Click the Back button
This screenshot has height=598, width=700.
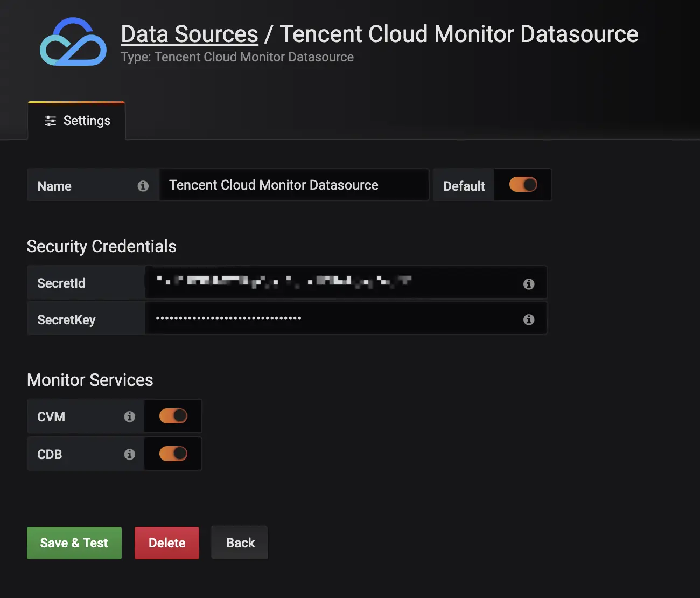[x=239, y=542]
